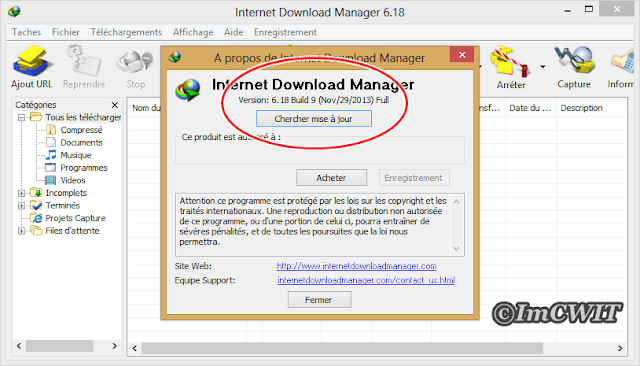
Task: Close the Catégories panel
Action: point(115,105)
